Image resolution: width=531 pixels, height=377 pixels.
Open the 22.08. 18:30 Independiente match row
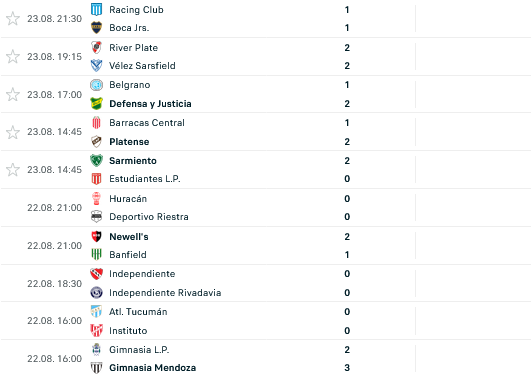coord(266,283)
